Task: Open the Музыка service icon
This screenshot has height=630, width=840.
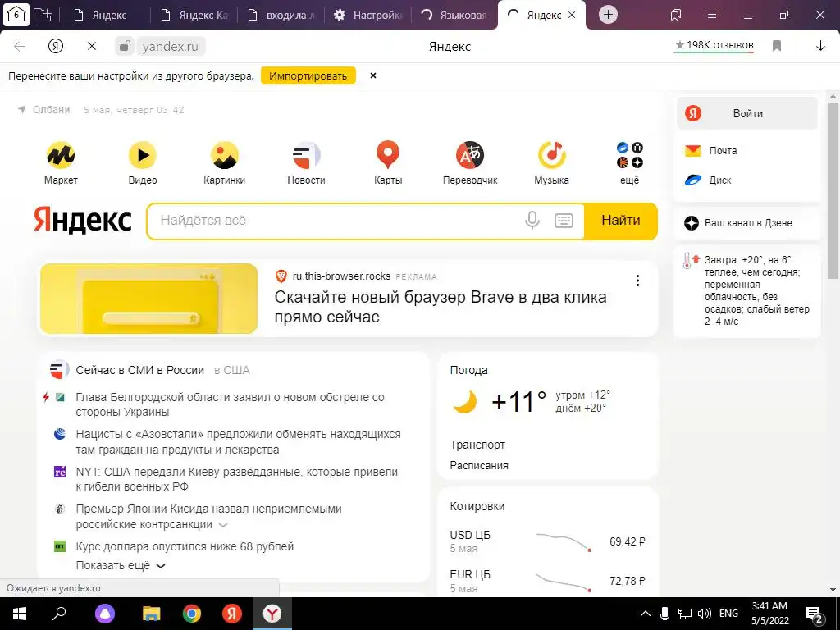Action: (x=552, y=155)
